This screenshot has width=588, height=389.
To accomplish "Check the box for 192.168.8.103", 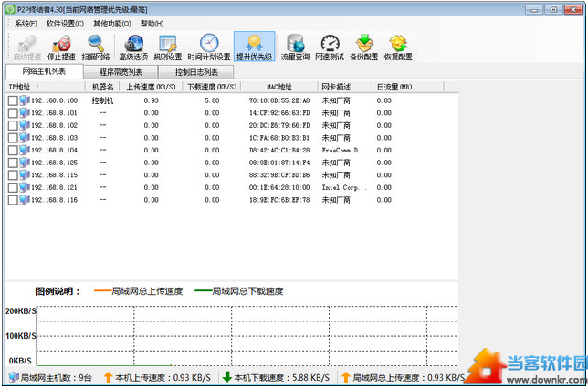I will 13,138.
